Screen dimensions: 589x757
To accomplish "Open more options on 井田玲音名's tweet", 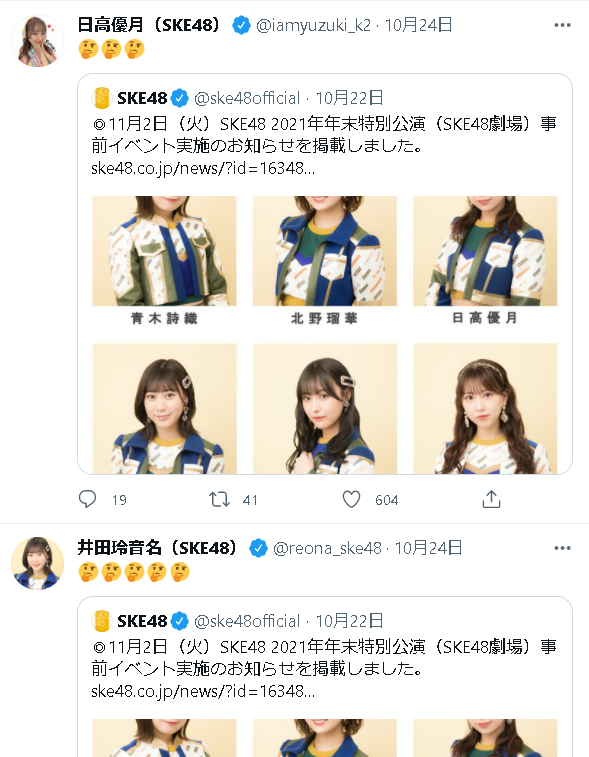I will click(x=562, y=548).
